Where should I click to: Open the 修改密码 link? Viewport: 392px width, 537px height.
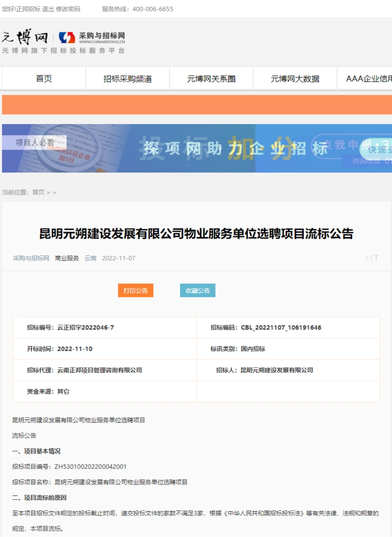tap(68, 9)
